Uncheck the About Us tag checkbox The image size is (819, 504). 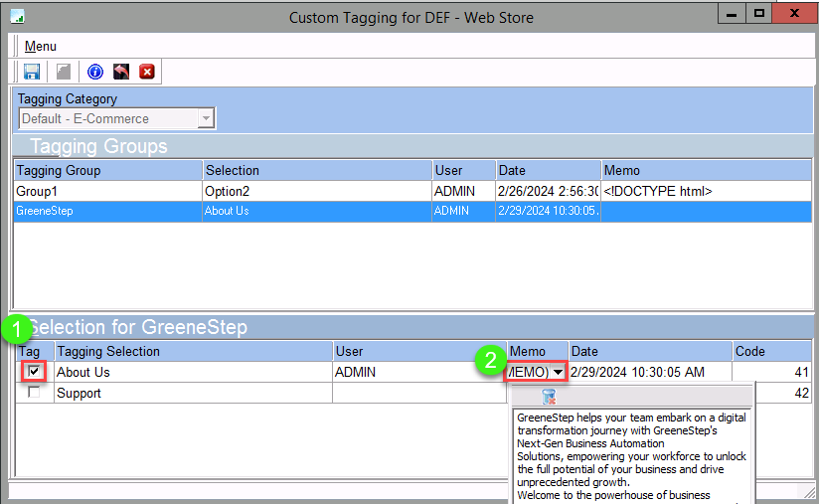tap(35, 372)
